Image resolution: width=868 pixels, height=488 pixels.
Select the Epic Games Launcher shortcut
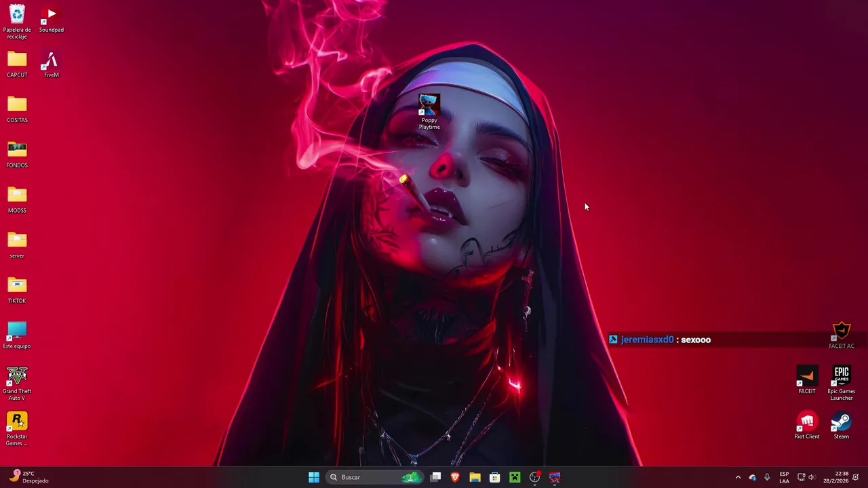842,384
